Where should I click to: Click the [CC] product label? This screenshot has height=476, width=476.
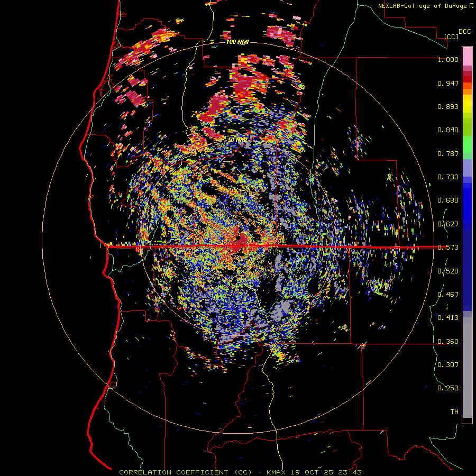click(x=452, y=36)
